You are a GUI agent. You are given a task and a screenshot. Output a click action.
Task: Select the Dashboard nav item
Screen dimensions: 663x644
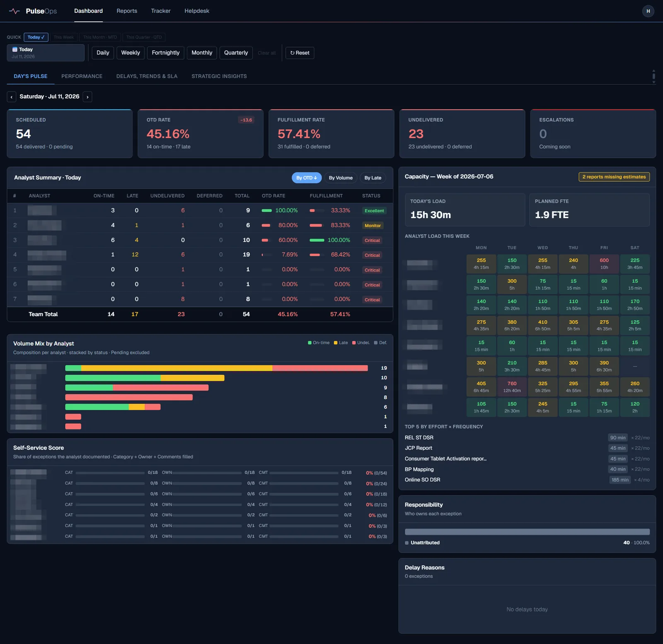[88, 11]
